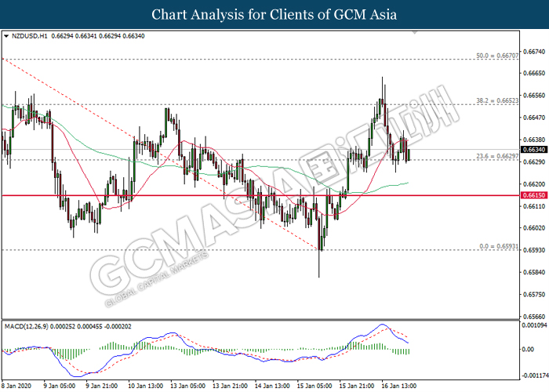This screenshot has height=392, width=549.
Task: Click the MACD scale value 0.001094
Action: (534, 325)
